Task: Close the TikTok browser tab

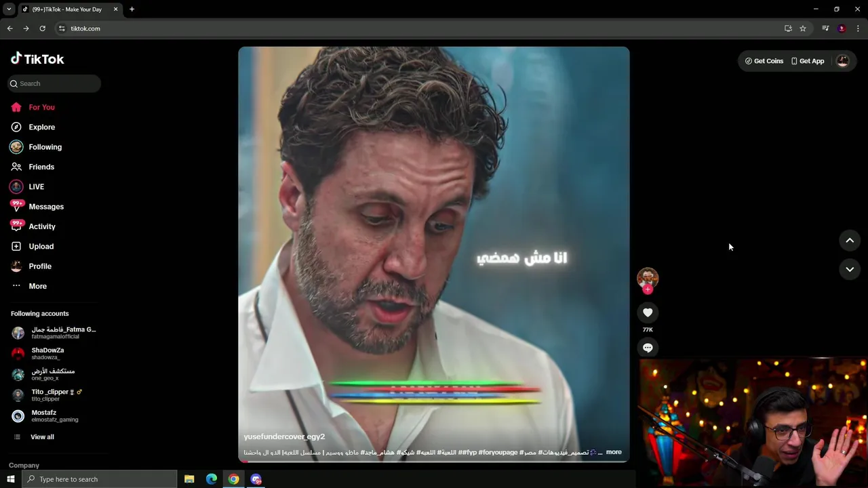Action: [115, 9]
